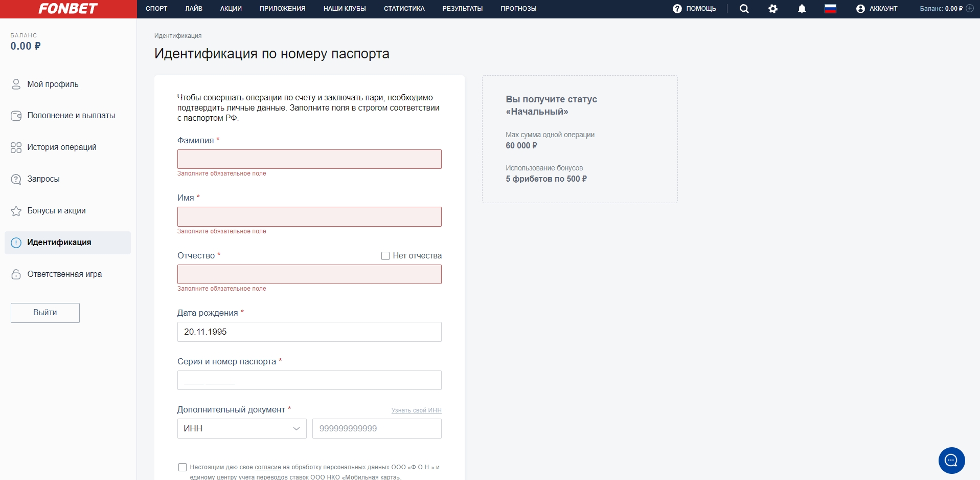This screenshot has width=980, height=480.
Task: Click the Дата рождения field
Action: pos(309,332)
